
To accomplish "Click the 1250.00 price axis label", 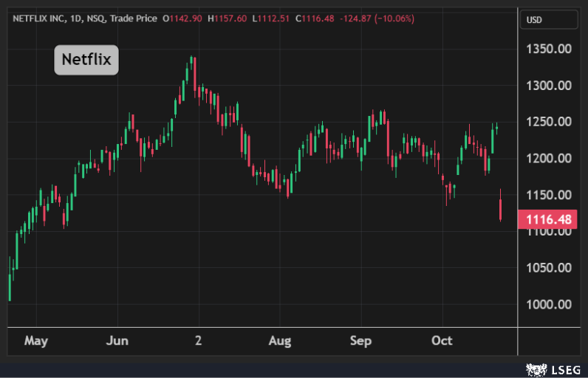I will pyautogui.click(x=549, y=122).
